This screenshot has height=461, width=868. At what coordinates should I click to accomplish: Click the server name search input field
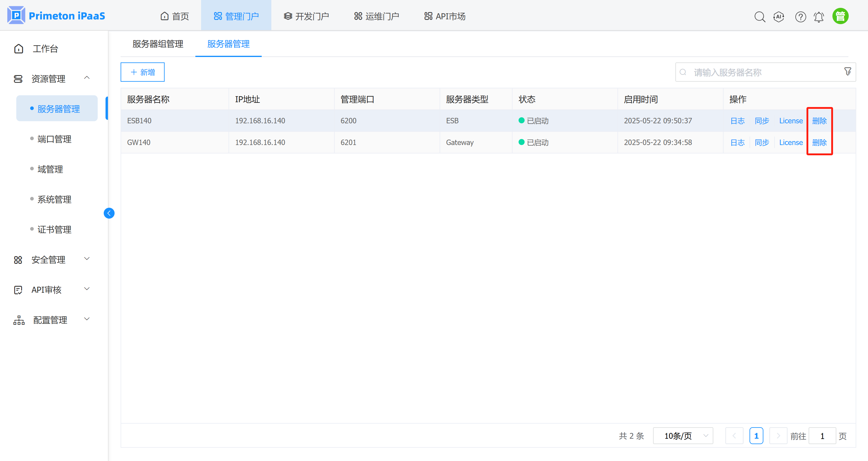(x=741, y=72)
